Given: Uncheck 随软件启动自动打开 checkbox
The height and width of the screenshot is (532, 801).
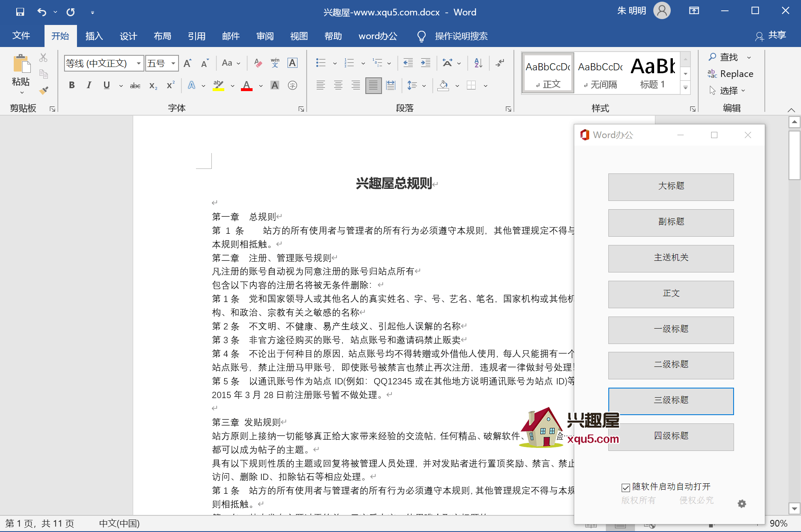Looking at the screenshot, I should [626, 487].
